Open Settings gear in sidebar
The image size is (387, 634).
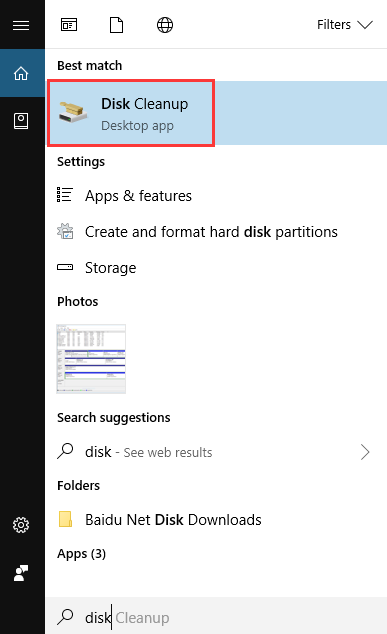point(21,525)
